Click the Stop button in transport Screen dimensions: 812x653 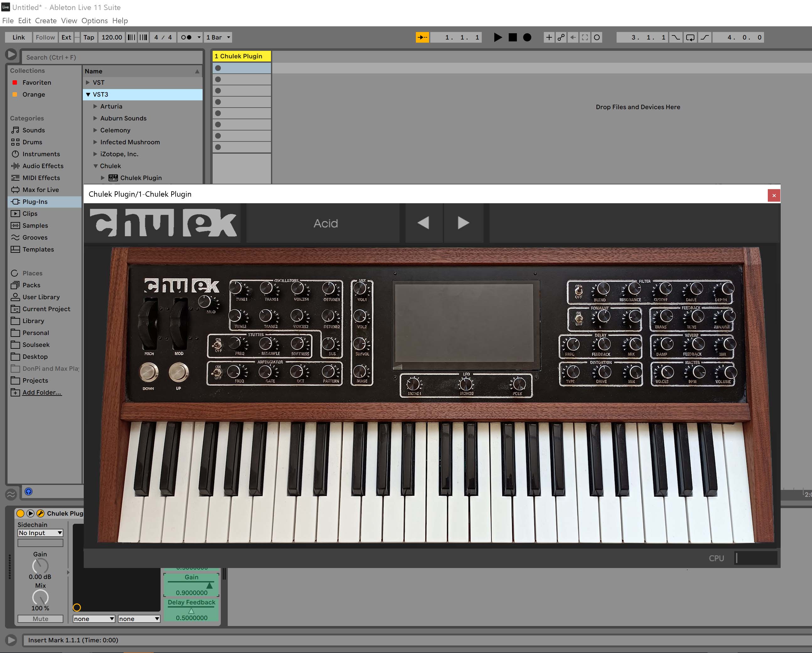point(512,37)
